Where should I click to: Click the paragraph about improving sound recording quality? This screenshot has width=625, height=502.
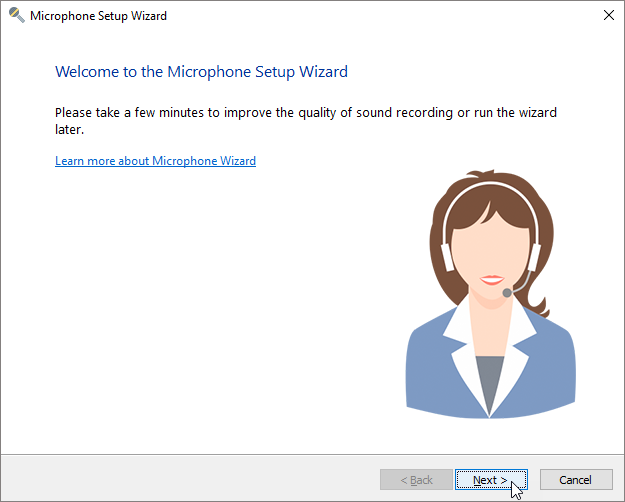[305, 121]
